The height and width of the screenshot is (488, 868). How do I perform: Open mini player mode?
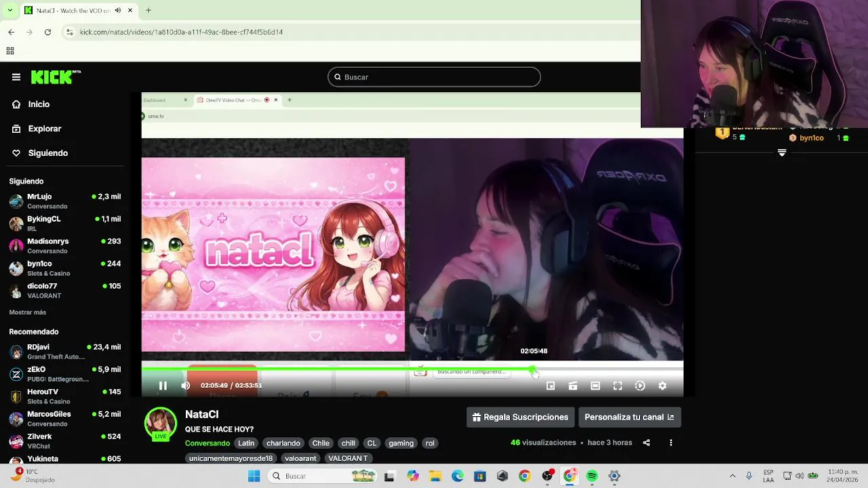coord(551,386)
